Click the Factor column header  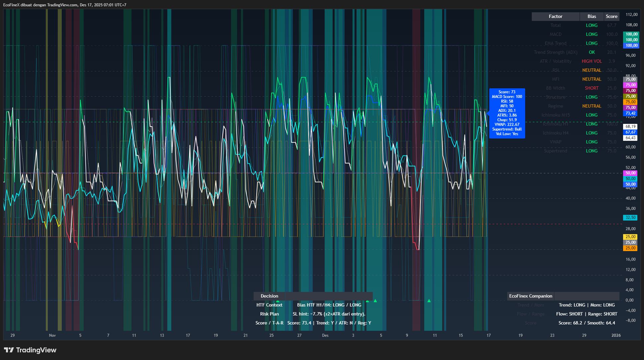[555, 16]
